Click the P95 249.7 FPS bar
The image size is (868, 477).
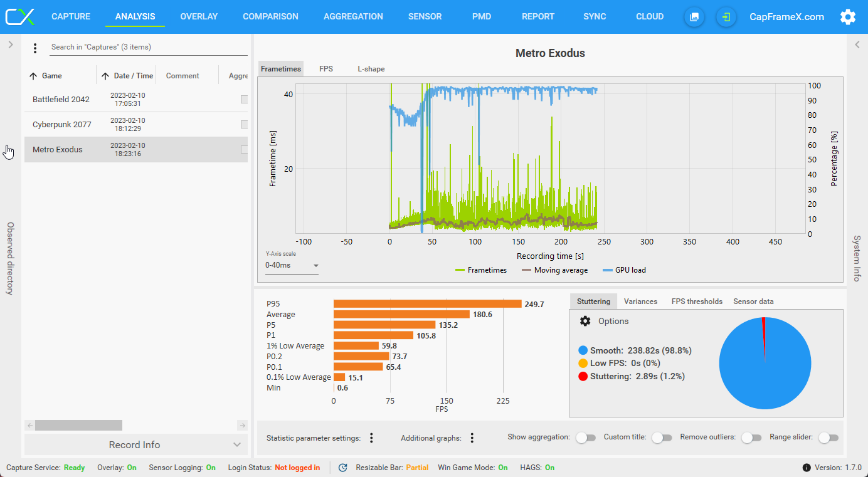click(428, 304)
